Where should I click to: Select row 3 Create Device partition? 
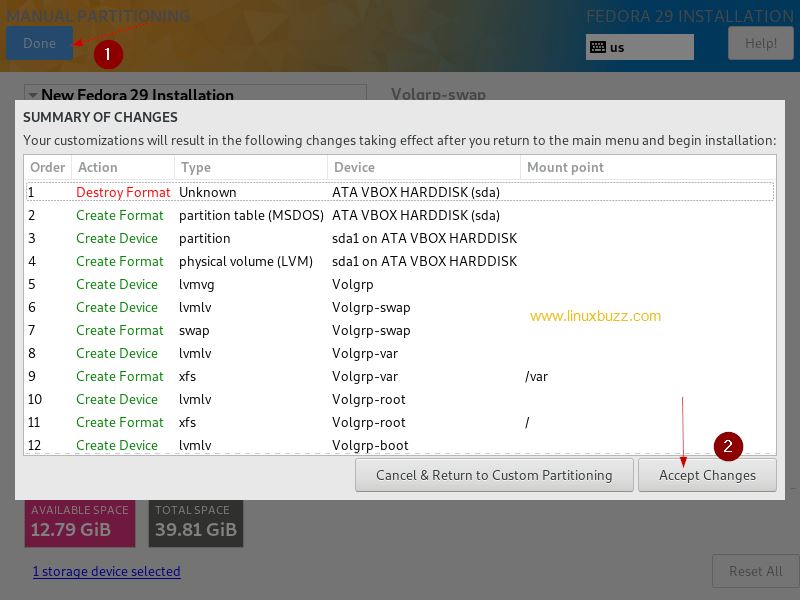(400, 238)
